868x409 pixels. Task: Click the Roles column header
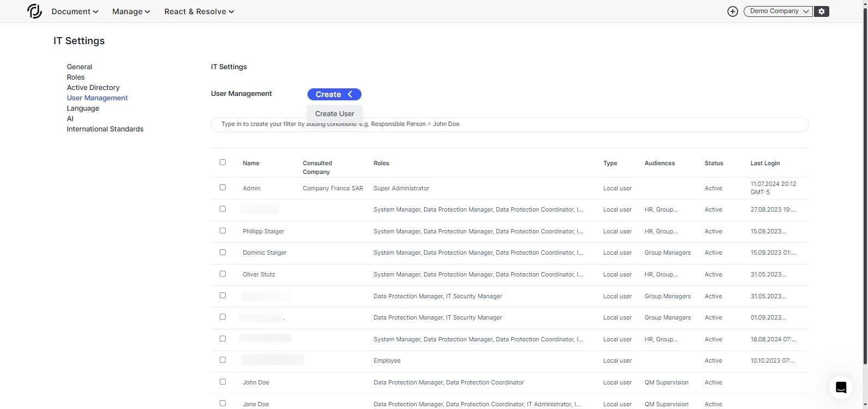point(381,163)
